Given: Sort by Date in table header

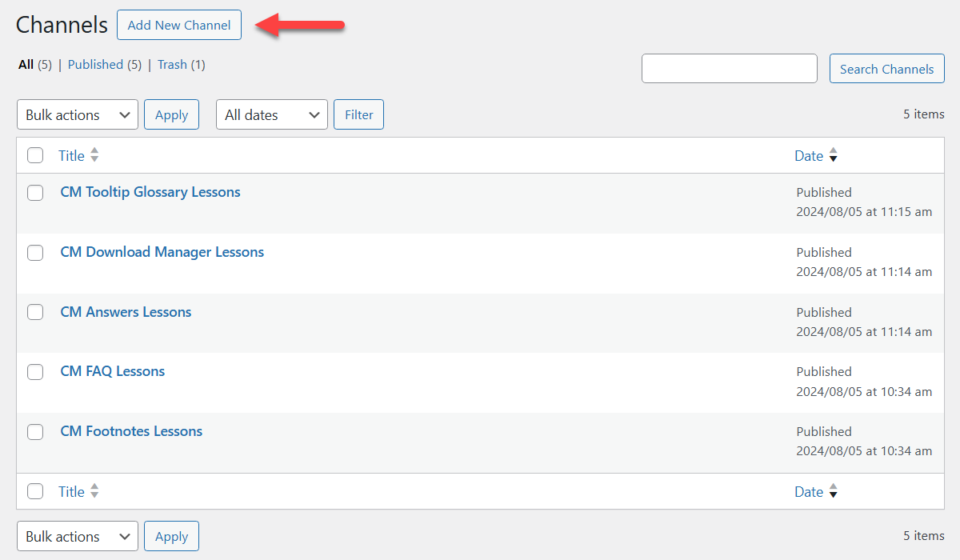Looking at the screenshot, I should click(809, 155).
